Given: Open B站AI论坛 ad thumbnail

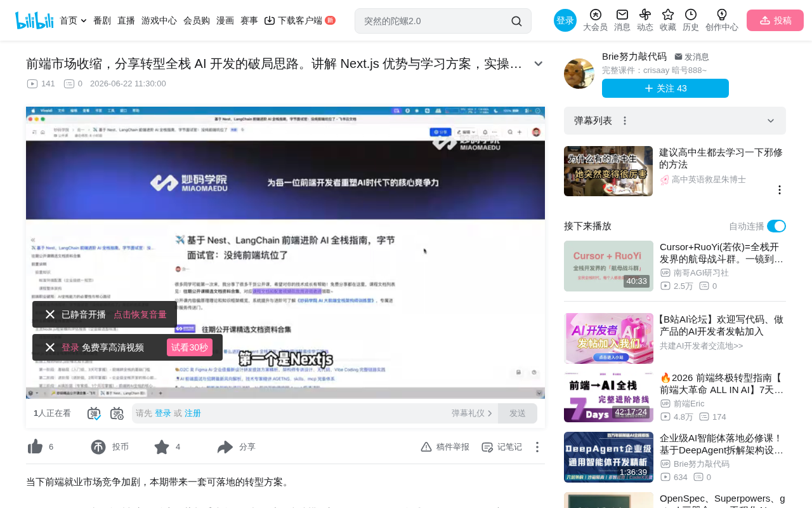Looking at the screenshot, I should [x=608, y=338].
